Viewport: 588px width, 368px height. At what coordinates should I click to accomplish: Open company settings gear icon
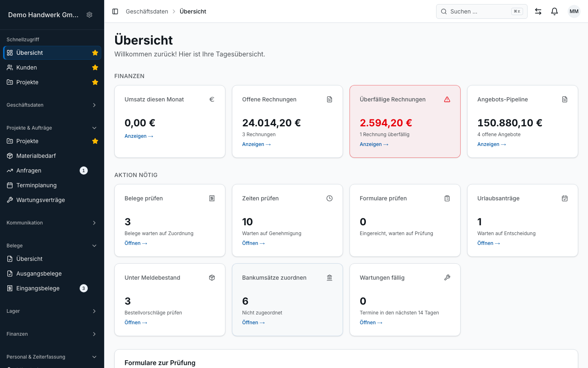pos(89,15)
